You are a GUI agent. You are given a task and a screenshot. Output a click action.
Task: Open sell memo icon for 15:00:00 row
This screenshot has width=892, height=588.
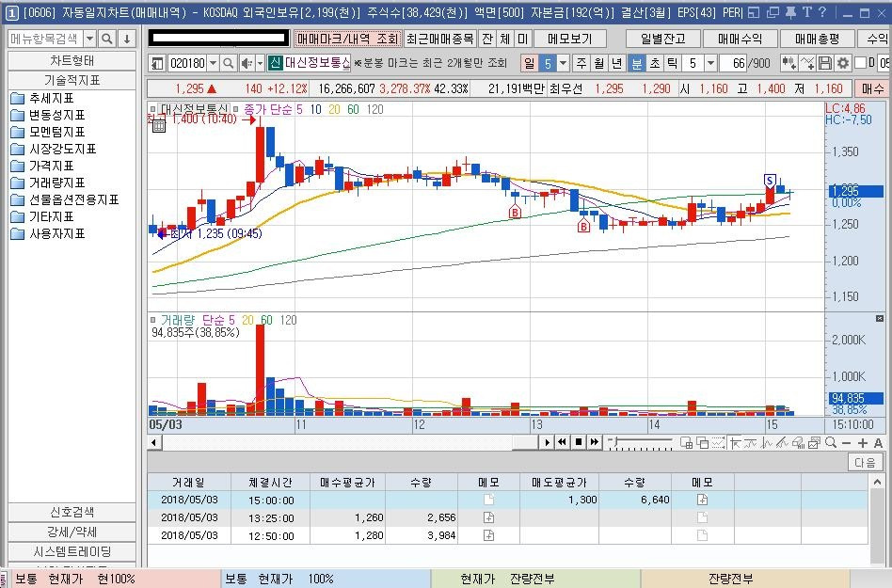[703, 500]
